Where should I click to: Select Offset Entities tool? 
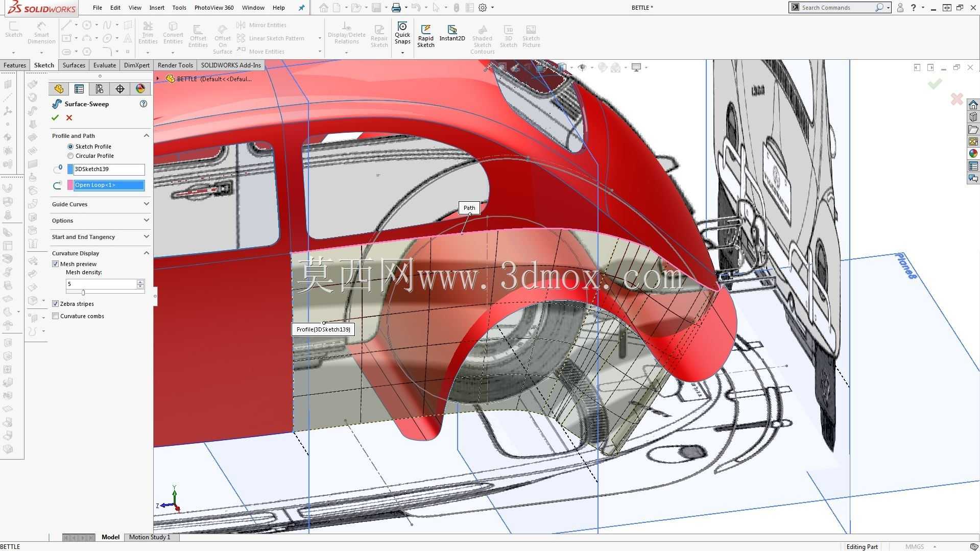point(198,36)
